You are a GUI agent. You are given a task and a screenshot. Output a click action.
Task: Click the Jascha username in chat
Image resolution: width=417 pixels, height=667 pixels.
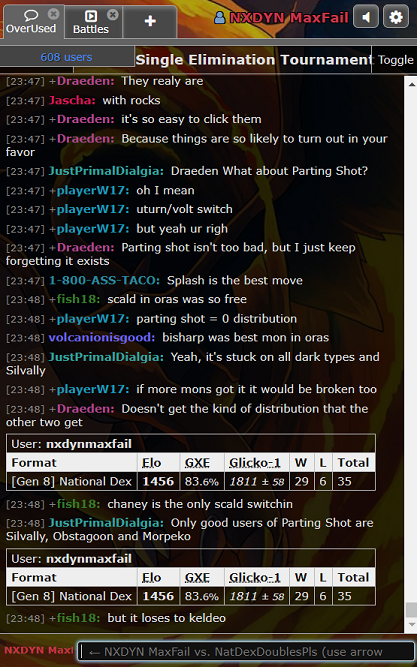[72, 100]
